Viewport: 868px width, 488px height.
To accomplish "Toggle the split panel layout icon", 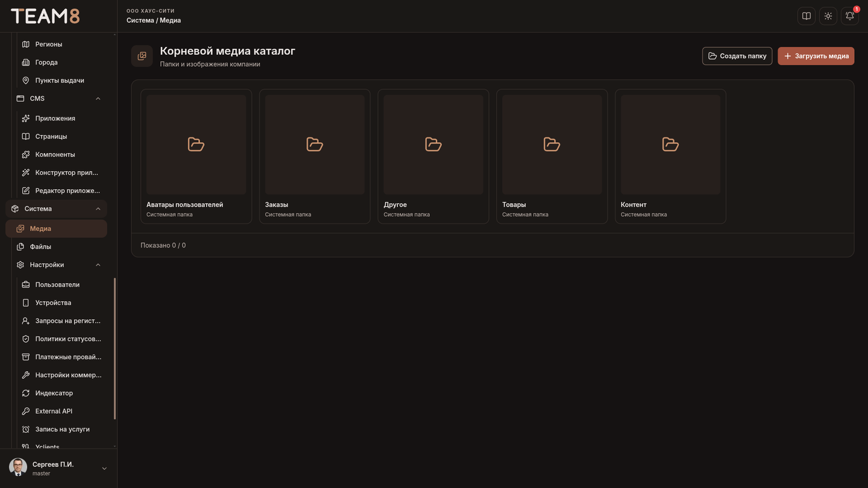I will point(807,16).
